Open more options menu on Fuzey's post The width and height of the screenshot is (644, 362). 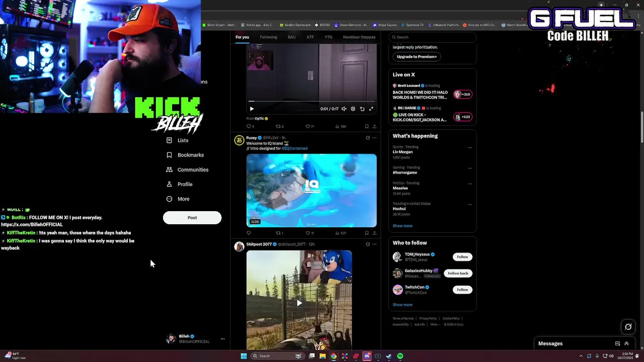click(374, 138)
